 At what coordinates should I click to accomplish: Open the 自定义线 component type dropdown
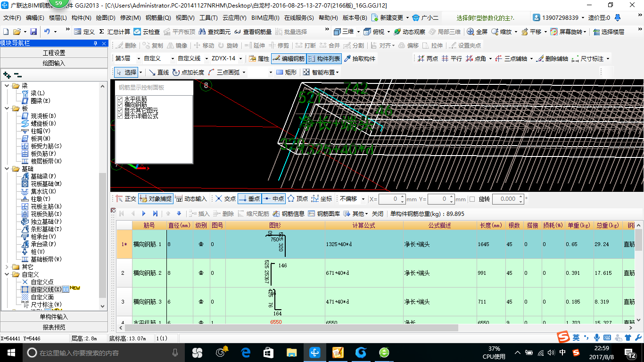(x=206, y=59)
